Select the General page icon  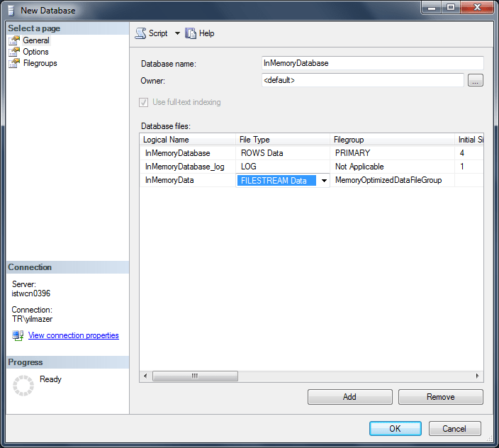coord(14,40)
